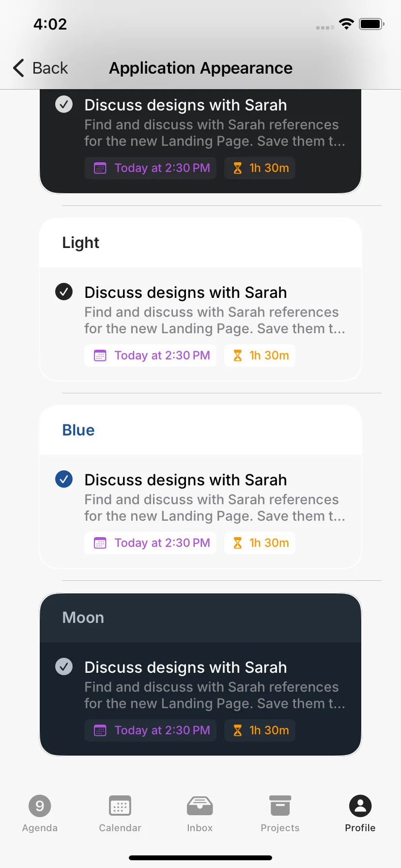Tap the Back chevron arrow
The width and height of the screenshot is (401, 868).
(x=18, y=68)
